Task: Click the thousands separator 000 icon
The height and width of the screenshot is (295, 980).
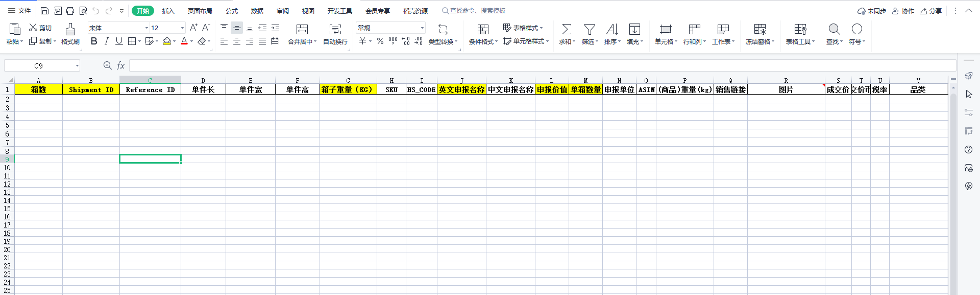Action: point(393,41)
